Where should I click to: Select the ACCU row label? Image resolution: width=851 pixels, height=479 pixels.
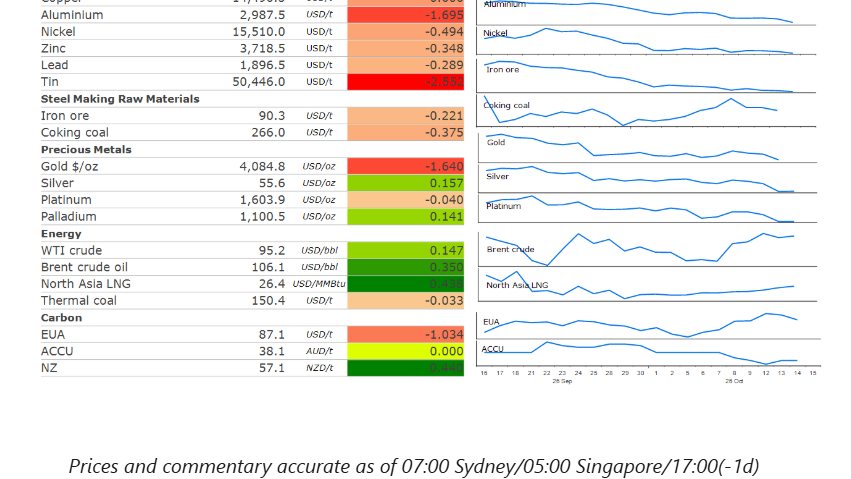(57, 352)
